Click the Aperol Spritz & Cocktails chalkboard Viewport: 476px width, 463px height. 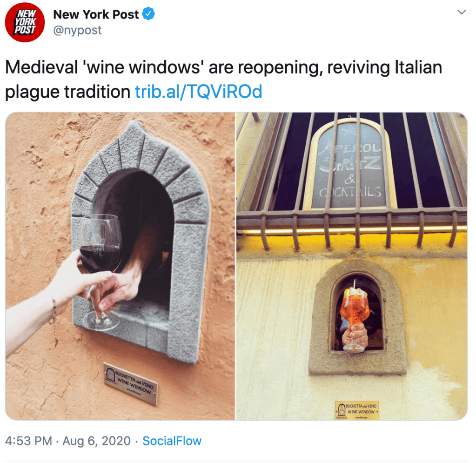(x=350, y=164)
